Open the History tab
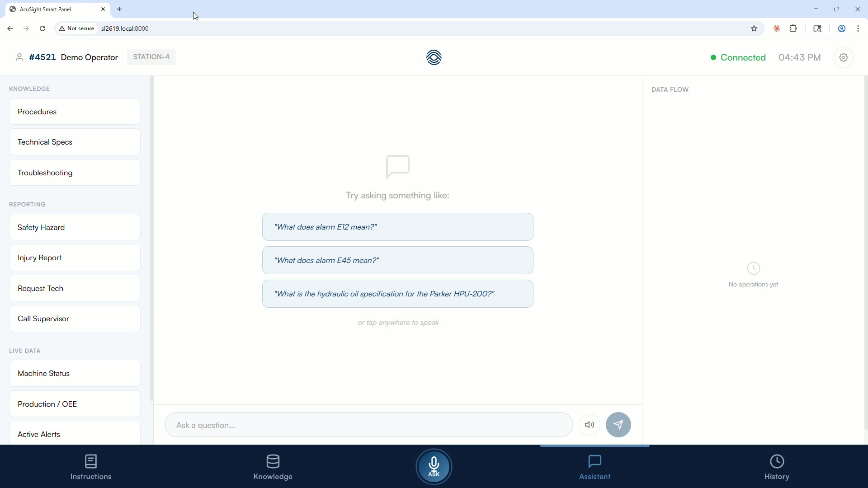 [777, 467]
